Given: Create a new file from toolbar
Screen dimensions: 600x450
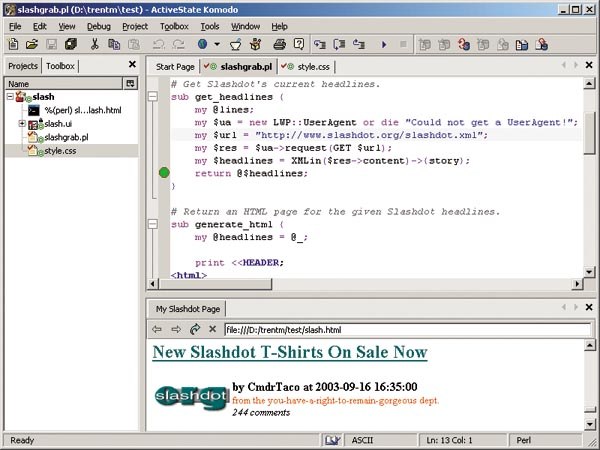Looking at the screenshot, I should (13, 44).
